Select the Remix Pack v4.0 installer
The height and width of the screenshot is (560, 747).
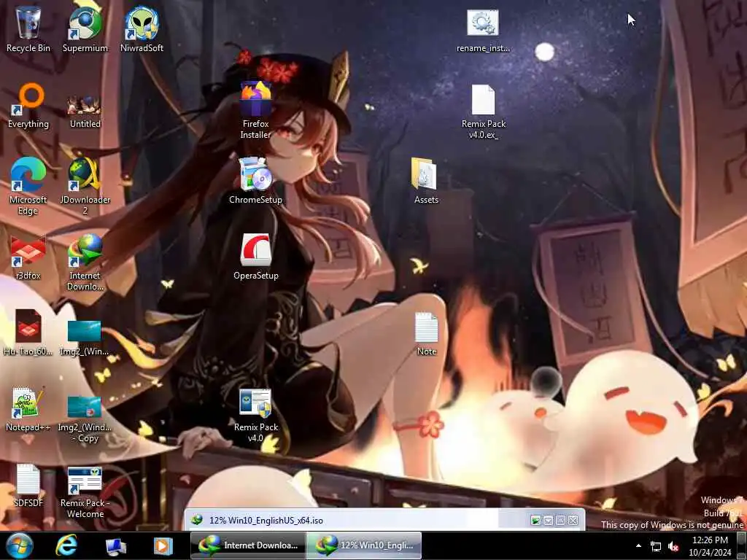coord(256,415)
